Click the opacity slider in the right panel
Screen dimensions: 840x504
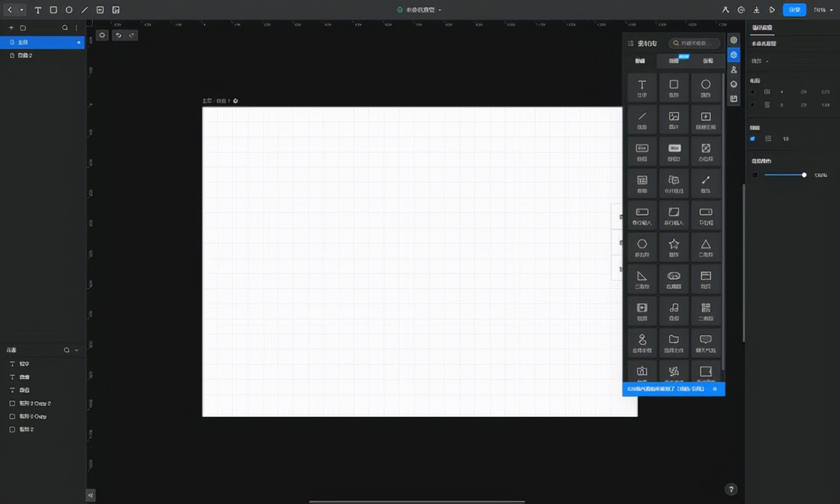tap(785, 175)
